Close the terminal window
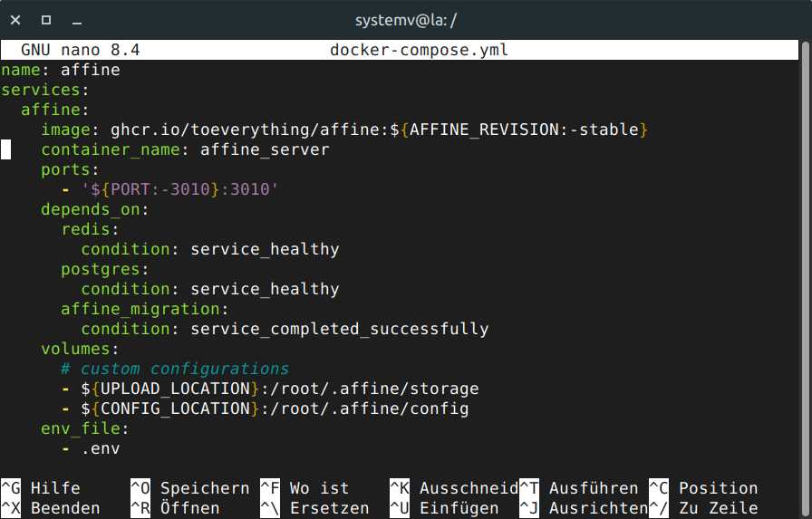The width and height of the screenshot is (812, 519). pyautogui.click(x=15, y=20)
